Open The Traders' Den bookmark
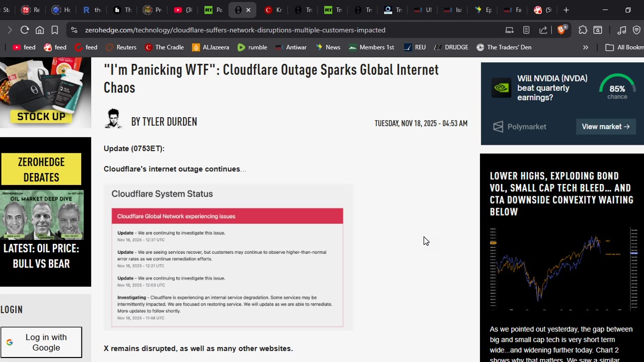The height and width of the screenshot is (362, 644). tap(504, 47)
